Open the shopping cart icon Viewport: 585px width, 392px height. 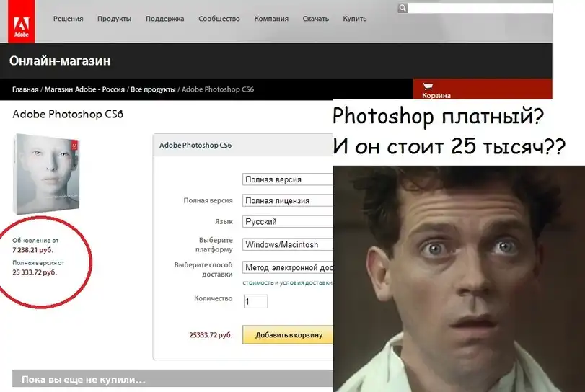point(428,85)
